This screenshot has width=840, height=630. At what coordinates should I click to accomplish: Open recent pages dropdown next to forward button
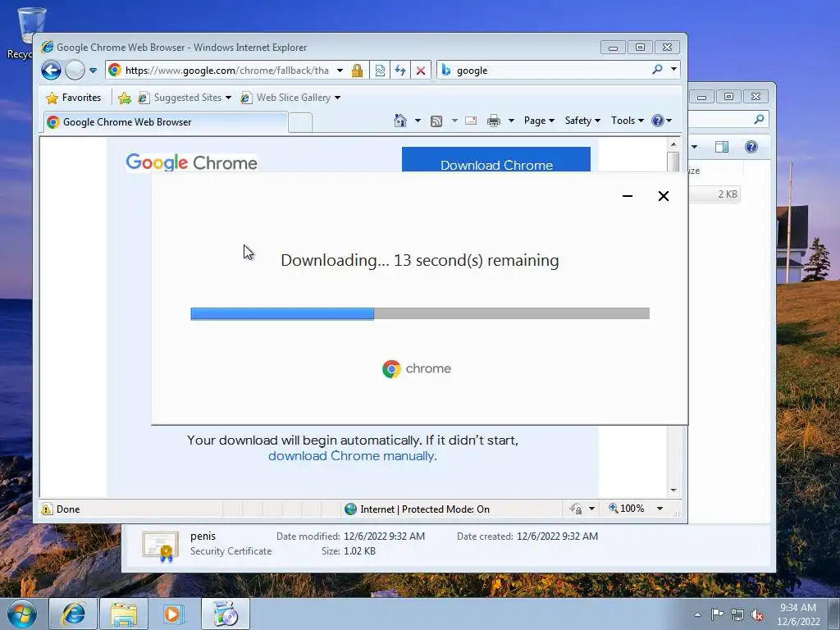pyautogui.click(x=93, y=71)
